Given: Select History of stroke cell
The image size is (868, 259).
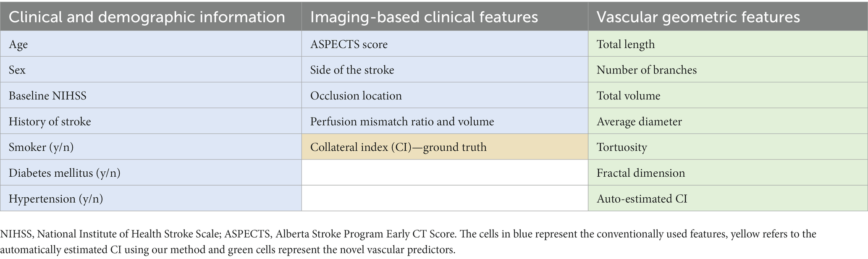Looking at the screenshot, I should tap(151, 121).
